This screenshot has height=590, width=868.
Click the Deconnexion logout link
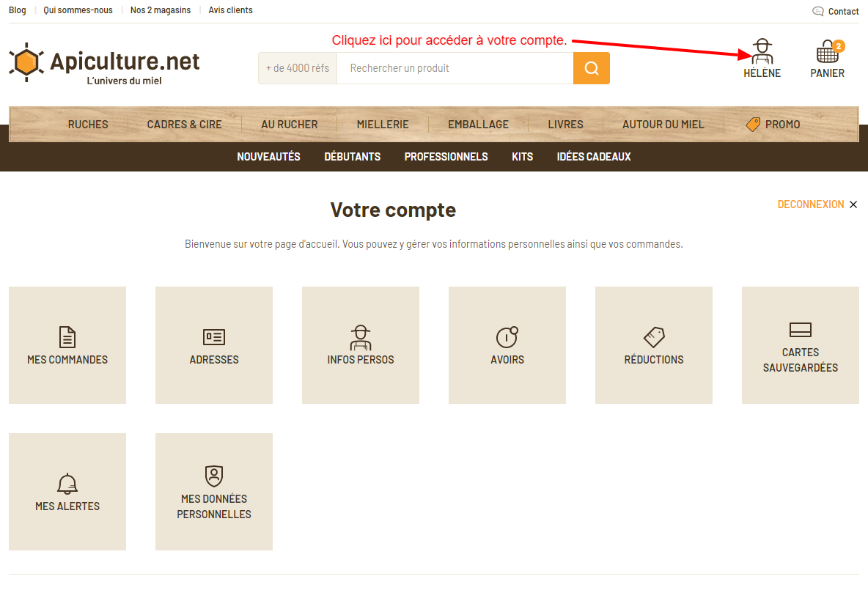810,204
